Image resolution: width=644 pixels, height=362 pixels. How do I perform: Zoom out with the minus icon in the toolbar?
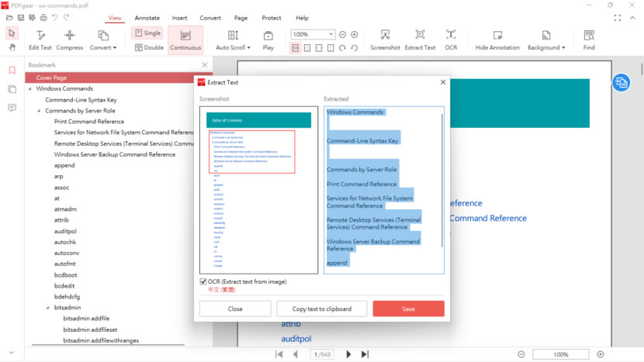tap(342, 34)
